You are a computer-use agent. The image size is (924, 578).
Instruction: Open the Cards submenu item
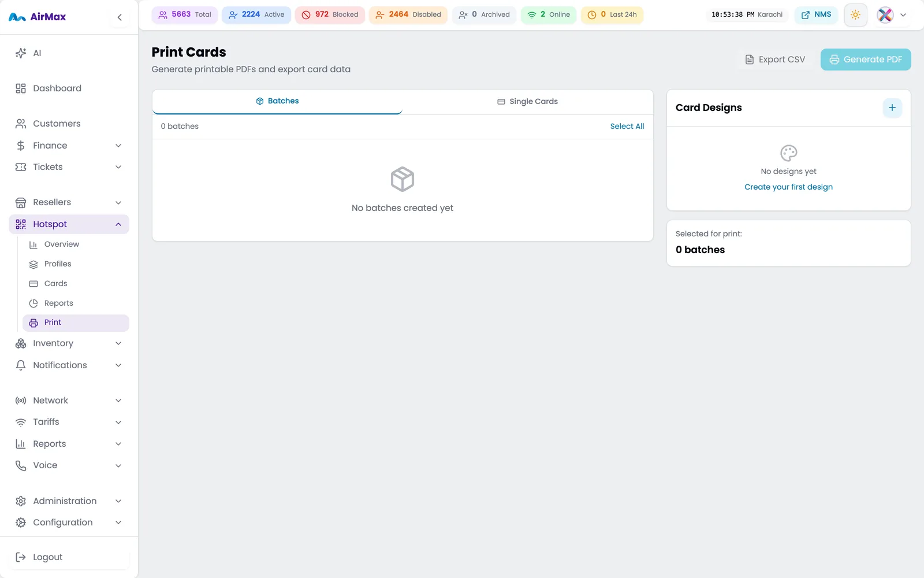click(x=76, y=284)
